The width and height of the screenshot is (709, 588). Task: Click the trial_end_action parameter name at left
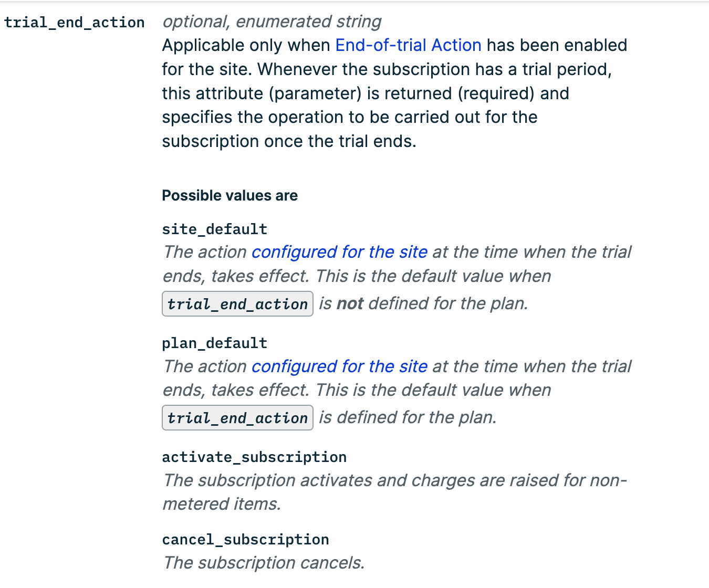(x=75, y=23)
